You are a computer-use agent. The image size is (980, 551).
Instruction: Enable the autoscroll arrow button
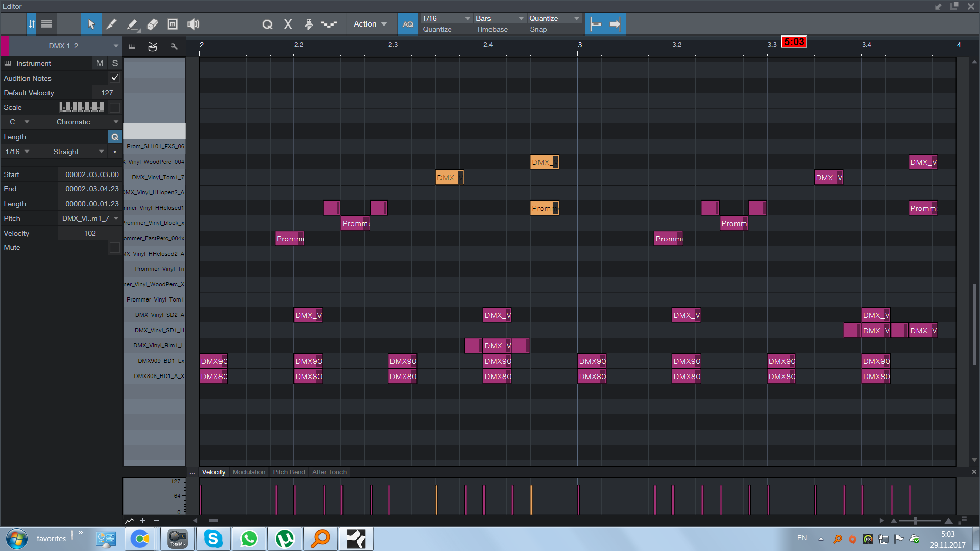click(615, 24)
